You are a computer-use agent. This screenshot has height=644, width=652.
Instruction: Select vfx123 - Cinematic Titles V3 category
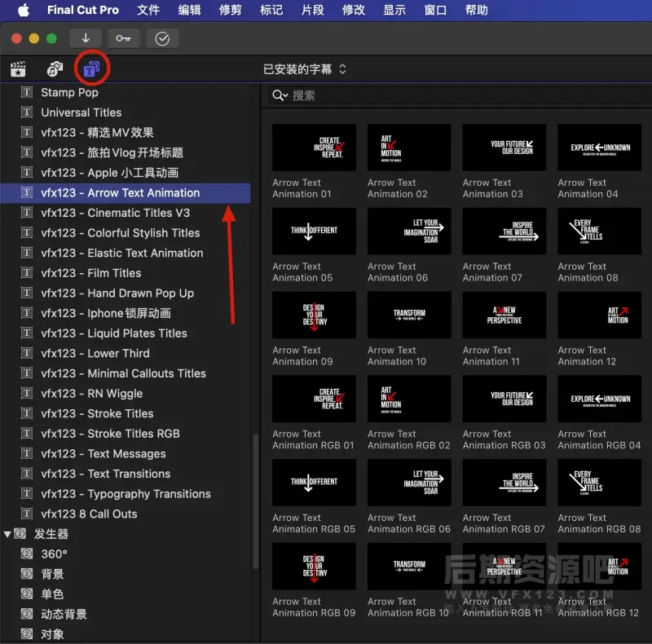click(115, 213)
